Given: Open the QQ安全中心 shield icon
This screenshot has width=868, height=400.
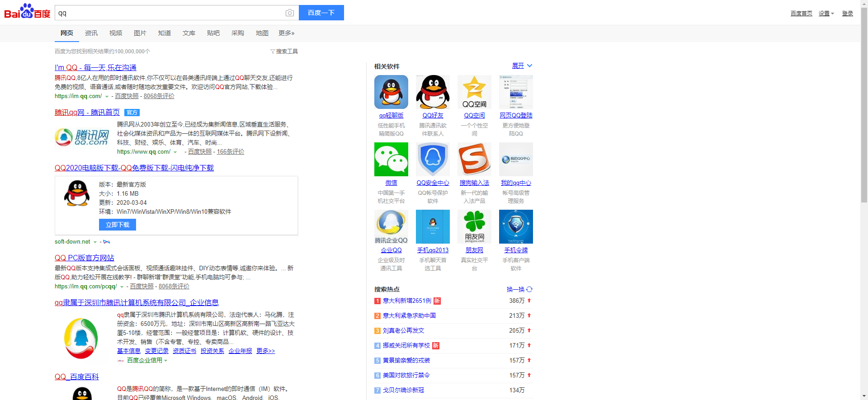Looking at the screenshot, I should click(433, 159).
